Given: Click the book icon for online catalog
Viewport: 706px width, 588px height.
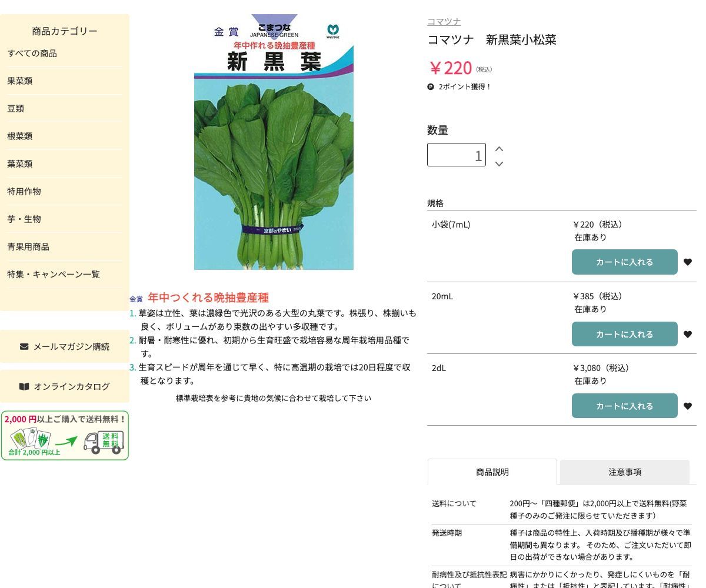Looking at the screenshot, I should pyautogui.click(x=24, y=386).
